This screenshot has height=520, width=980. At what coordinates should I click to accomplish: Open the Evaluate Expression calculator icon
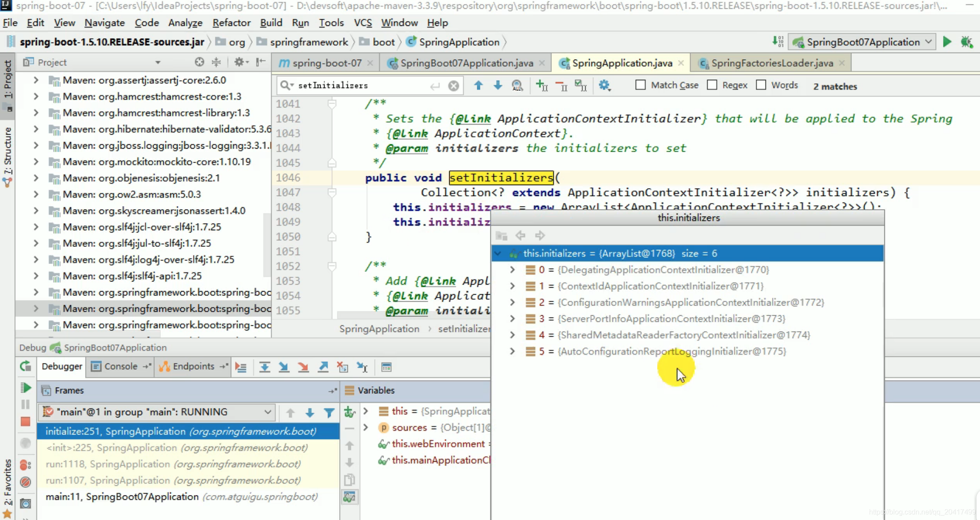tap(386, 367)
